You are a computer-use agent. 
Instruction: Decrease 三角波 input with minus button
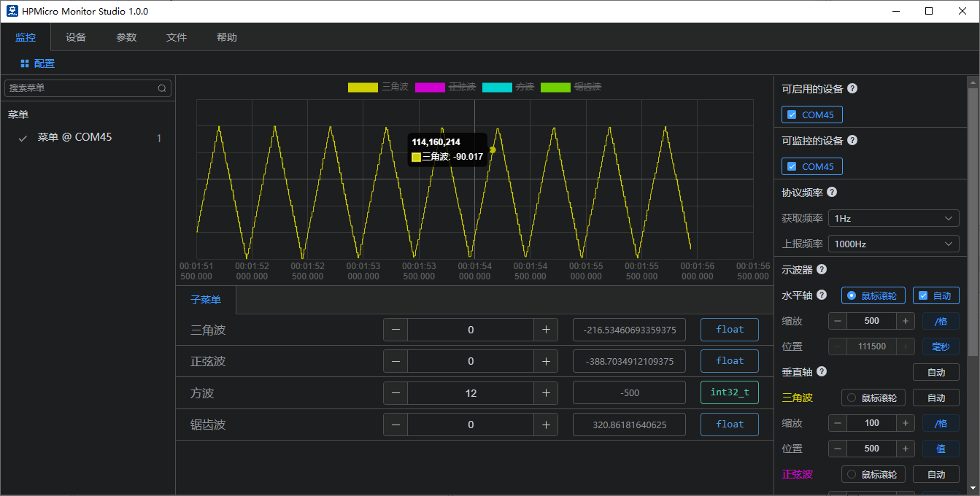click(x=396, y=330)
